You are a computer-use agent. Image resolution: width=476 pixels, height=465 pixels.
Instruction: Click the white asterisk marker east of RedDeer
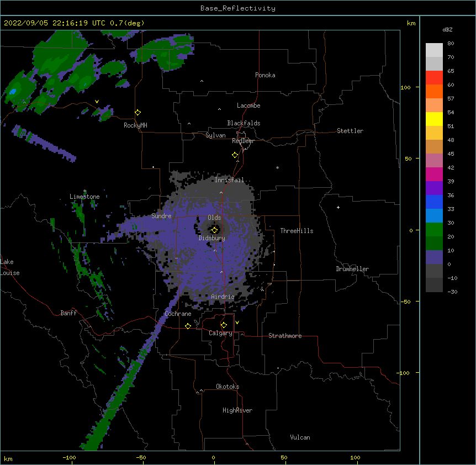277,168
